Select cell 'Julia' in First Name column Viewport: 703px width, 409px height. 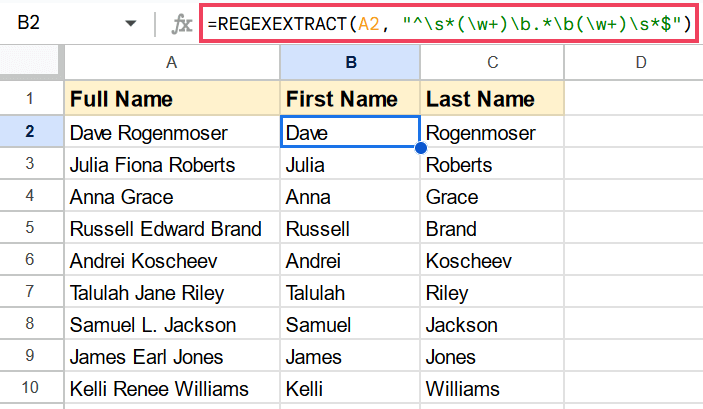[350, 164]
